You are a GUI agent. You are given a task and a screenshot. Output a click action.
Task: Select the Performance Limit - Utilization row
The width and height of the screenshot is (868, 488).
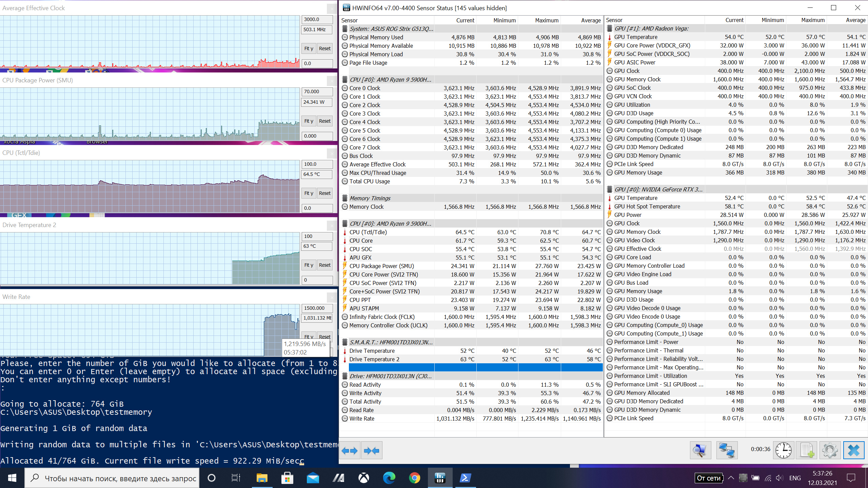pyautogui.click(x=736, y=376)
